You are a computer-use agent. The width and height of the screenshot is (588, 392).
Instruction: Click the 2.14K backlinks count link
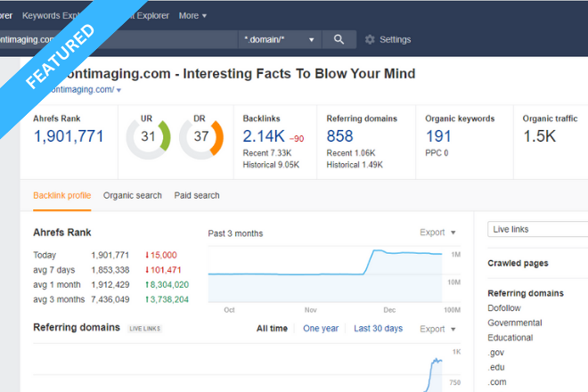[x=264, y=136]
